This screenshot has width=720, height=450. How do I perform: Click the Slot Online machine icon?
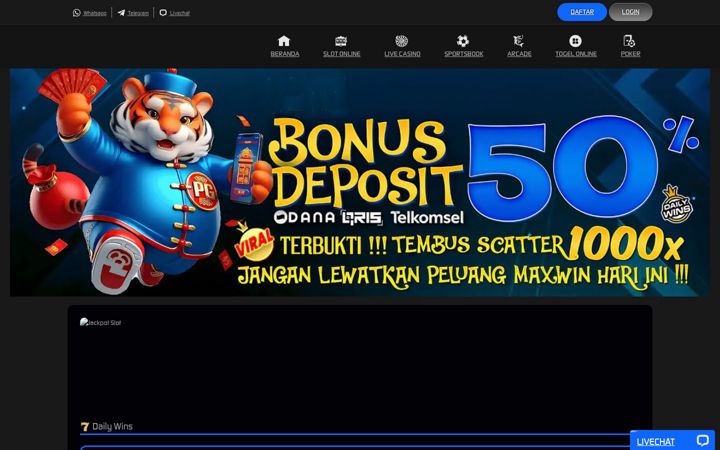click(x=341, y=41)
